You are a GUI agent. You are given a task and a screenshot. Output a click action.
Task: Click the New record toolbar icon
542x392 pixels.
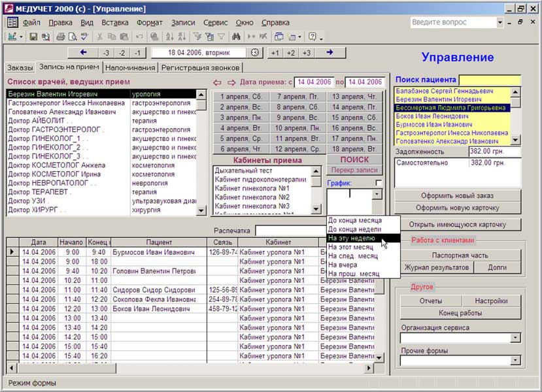(251, 37)
